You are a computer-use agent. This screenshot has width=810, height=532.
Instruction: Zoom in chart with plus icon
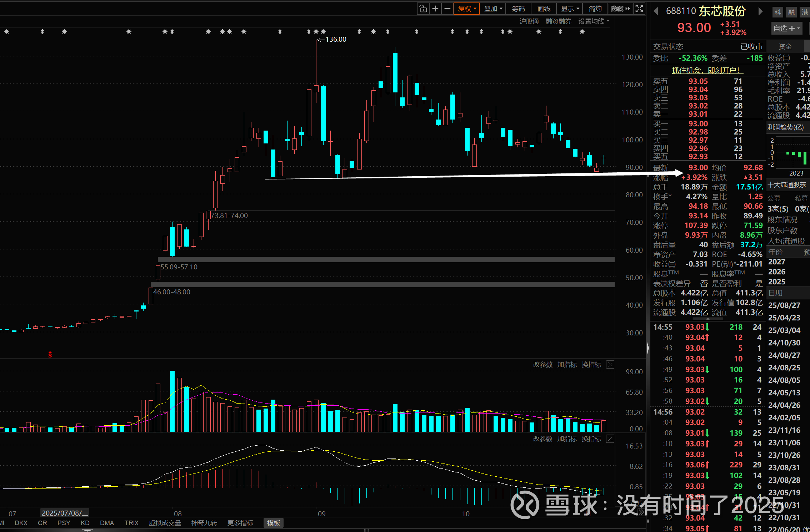435,9
